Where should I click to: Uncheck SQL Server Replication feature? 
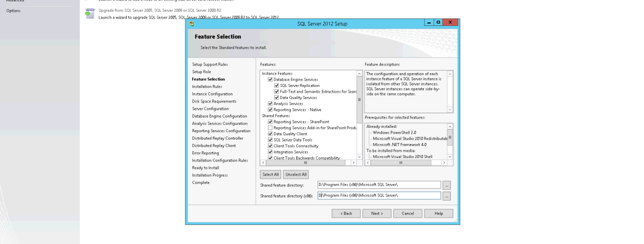[x=277, y=85]
